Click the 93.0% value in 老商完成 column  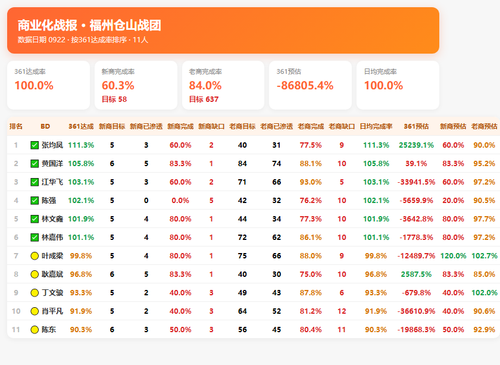click(x=311, y=182)
